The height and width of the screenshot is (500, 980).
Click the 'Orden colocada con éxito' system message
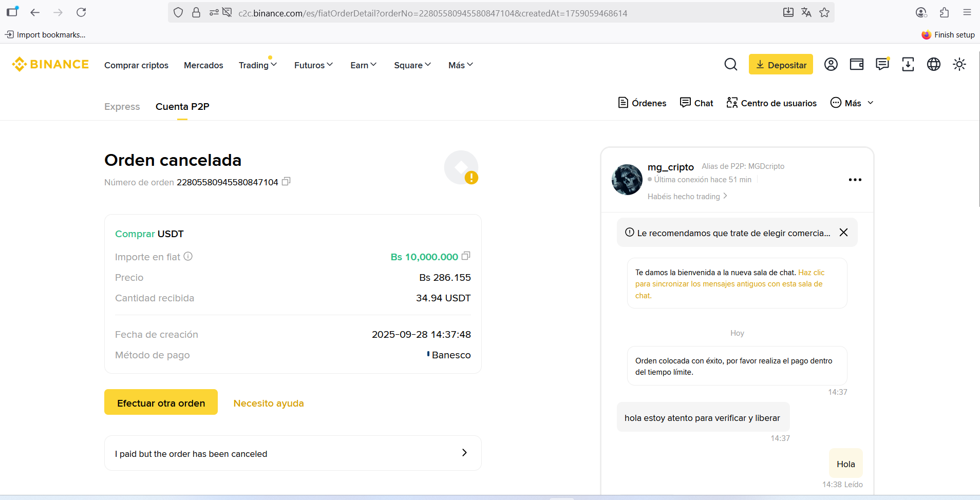coord(737,366)
